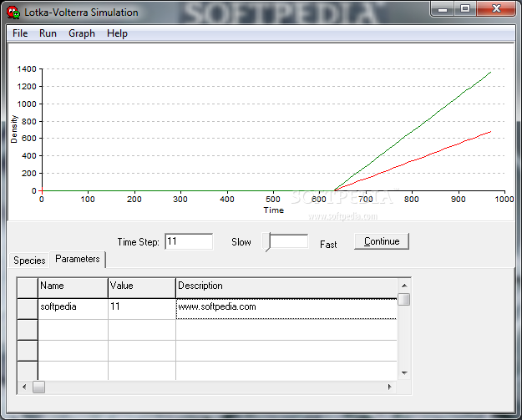Click the Description column header
The image size is (522, 420).
coord(286,288)
